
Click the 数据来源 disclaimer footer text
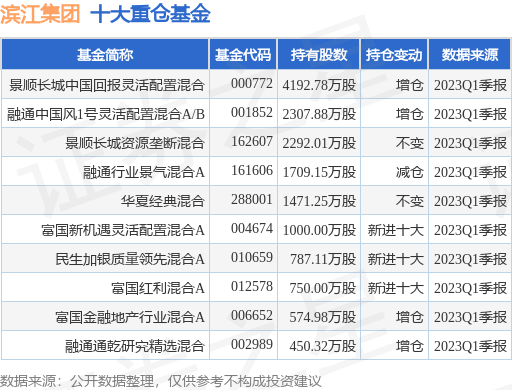[x=161, y=381]
